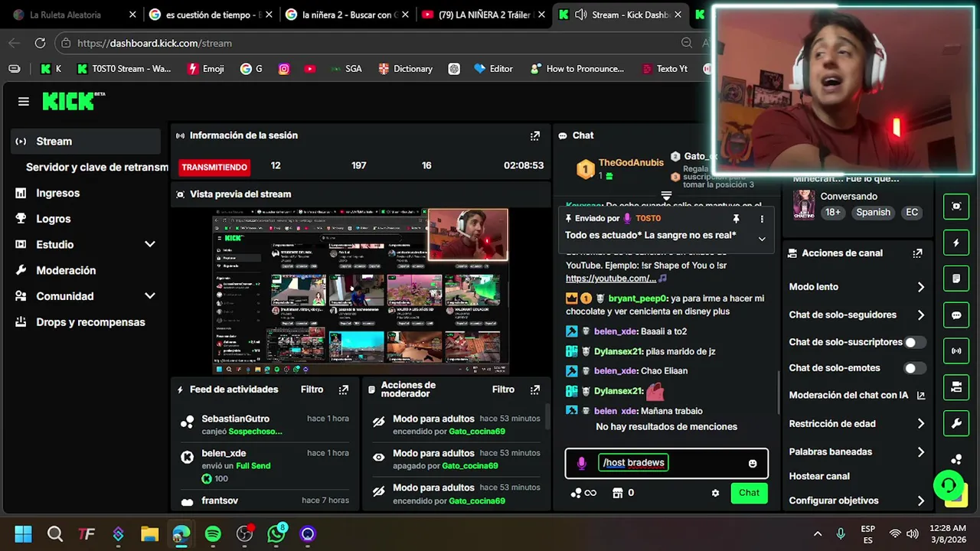Pop out the Acciones de canal panel

[917, 253]
